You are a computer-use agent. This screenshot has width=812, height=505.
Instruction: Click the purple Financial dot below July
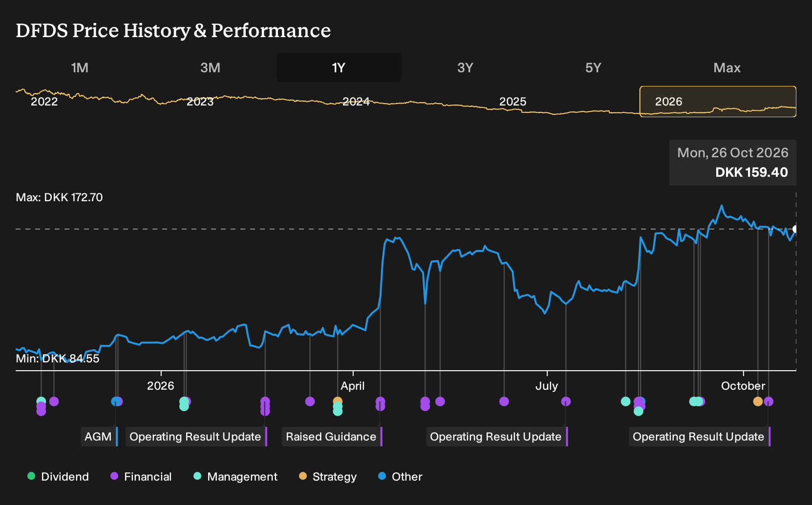coord(566,401)
